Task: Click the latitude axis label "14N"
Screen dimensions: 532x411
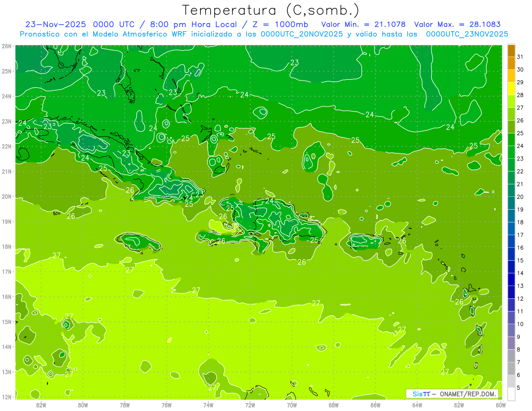Action: tap(7, 347)
